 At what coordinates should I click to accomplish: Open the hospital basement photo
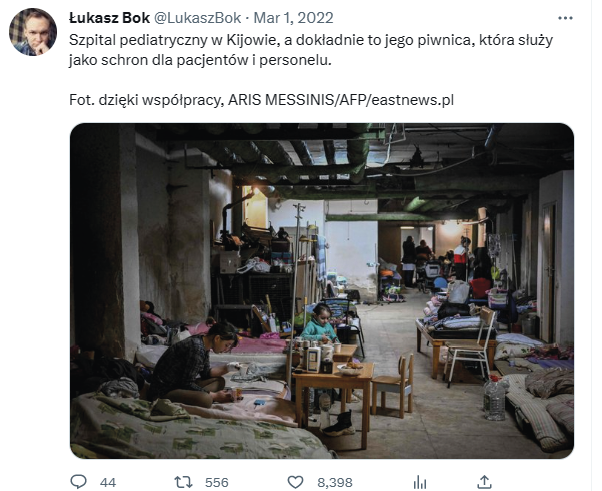click(322, 291)
